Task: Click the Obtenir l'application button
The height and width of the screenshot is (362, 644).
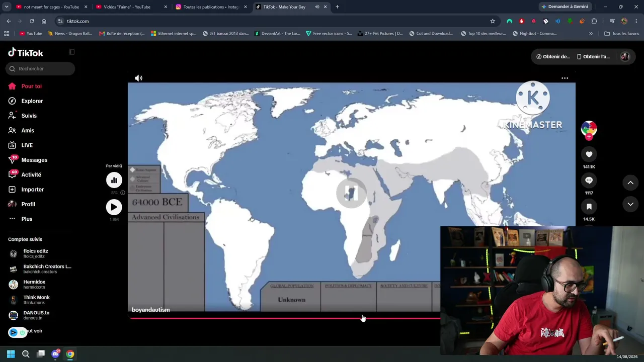Action: [x=593, y=57]
